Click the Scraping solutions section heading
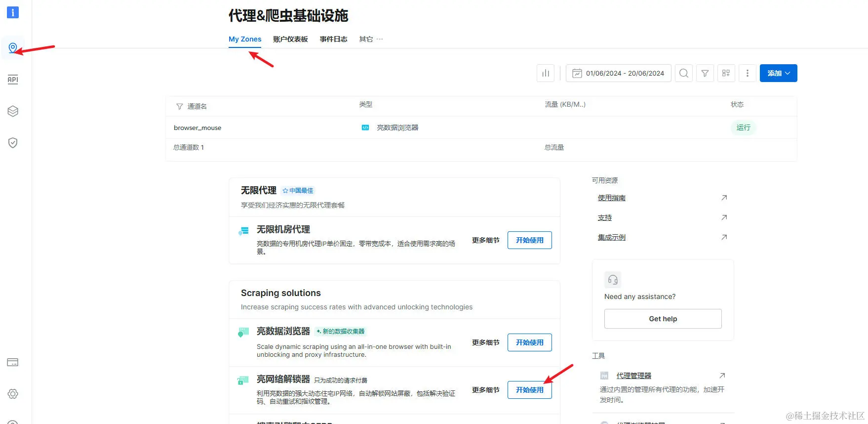 click(281, 293)
